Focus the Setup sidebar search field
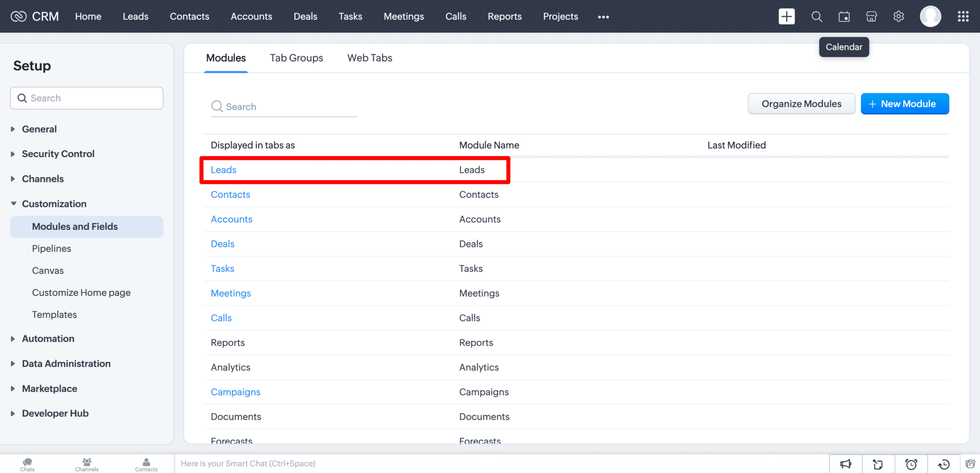This screenshot has width=980, height=473. [x=87, y=98]
